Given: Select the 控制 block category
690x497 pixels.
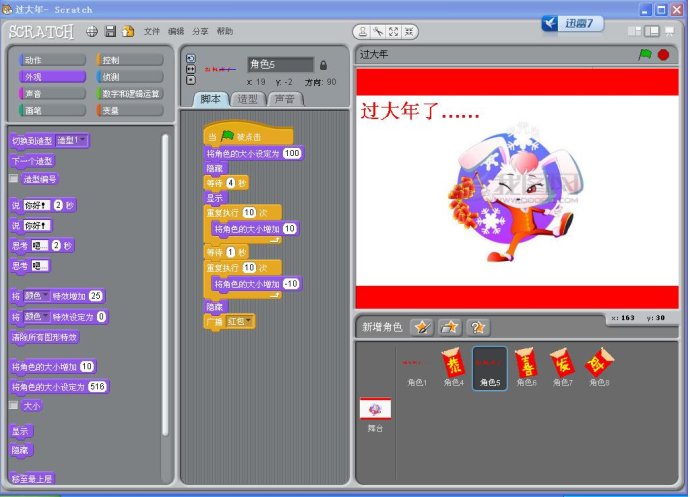Looking at the screenshot, I should click(130, 60).
